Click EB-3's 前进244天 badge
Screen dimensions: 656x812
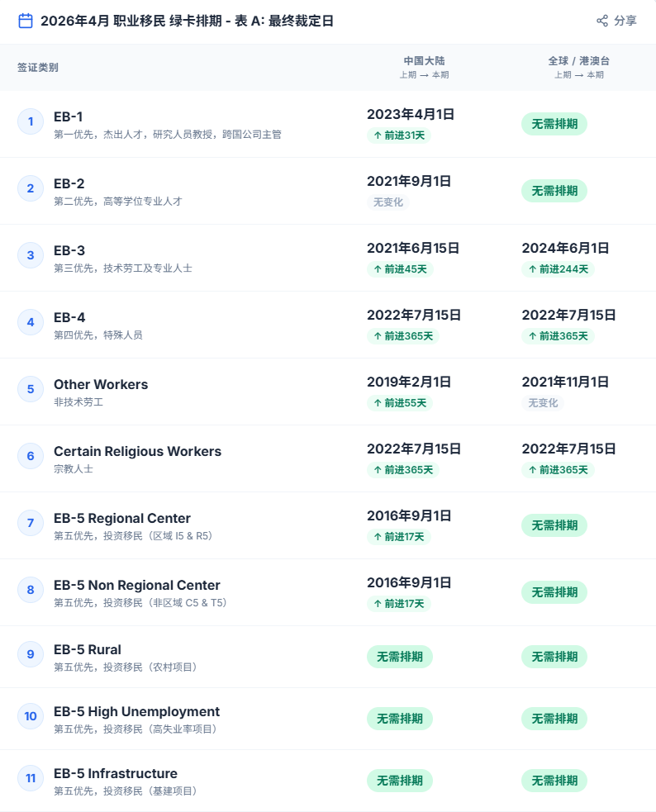click(x=558, y=269)
